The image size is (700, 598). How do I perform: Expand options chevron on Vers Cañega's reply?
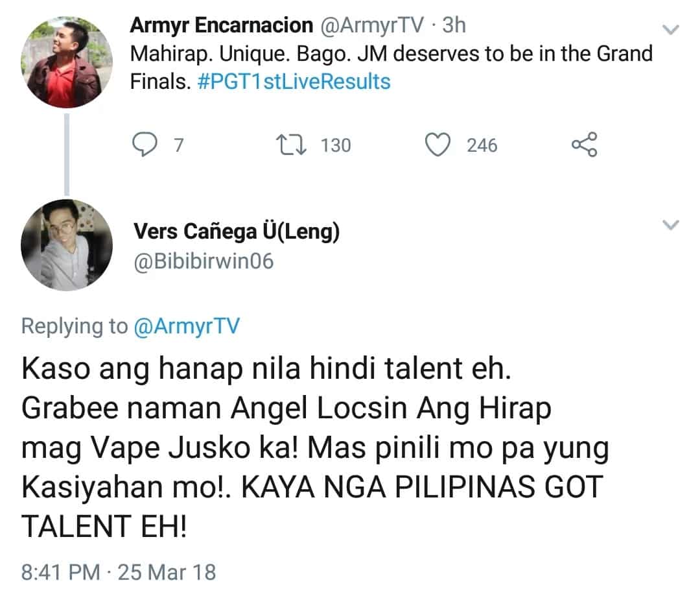coord(670,224)
